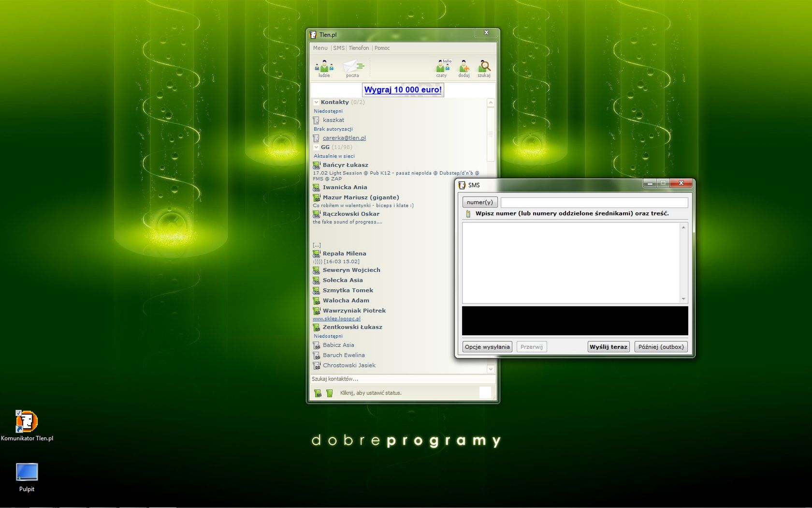Viewport: 812px width, 508px height.
Task: Click the status icon beside kaszkat
Action: [316, 120]
